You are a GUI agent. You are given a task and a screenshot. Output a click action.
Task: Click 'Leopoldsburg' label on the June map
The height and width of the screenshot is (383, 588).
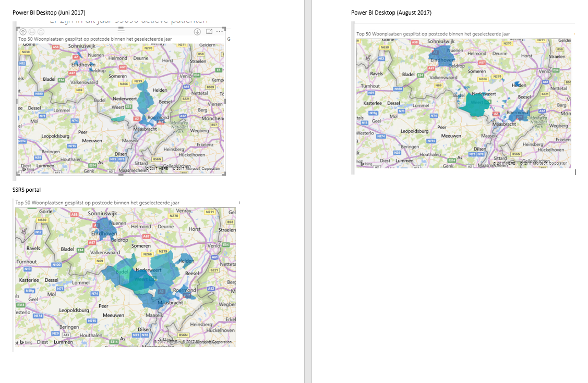coord(55,136)
